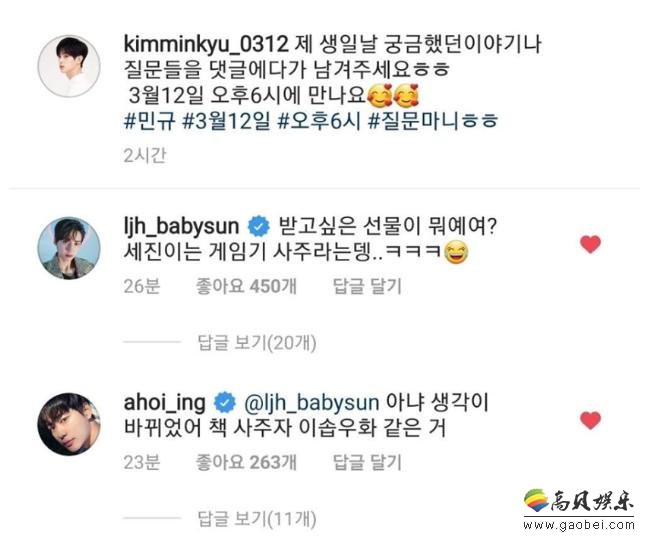
Task: Toggle the heart on the ahoi_ing comment
Action: click(590, 420)
